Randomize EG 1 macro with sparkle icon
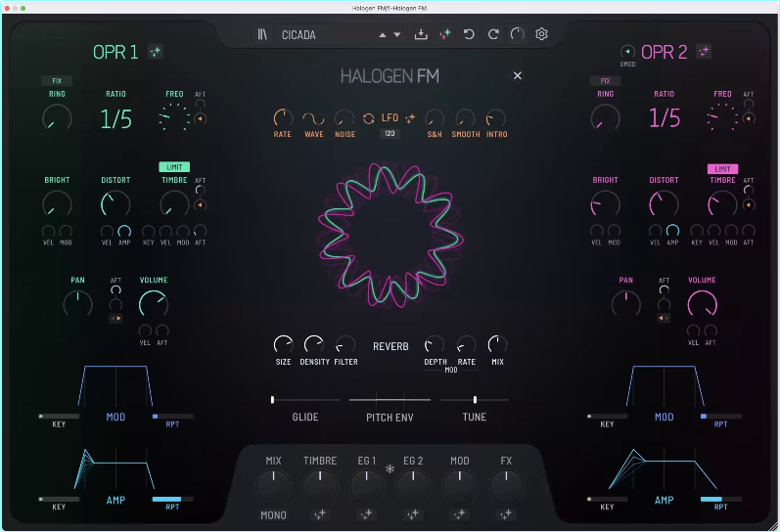This screenshot has width=780, height=532. point(367,514)
